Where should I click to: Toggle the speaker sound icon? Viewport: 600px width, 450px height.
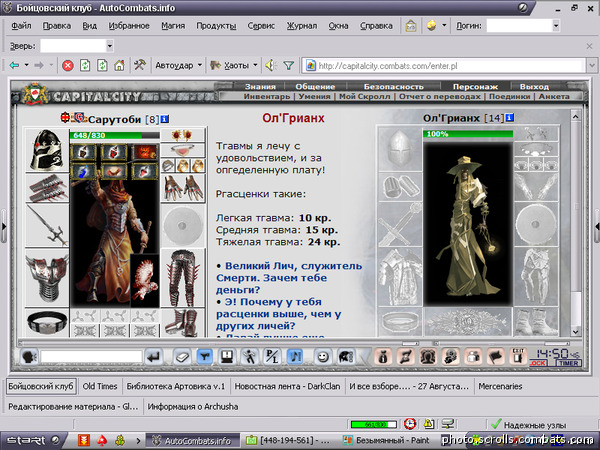271,65
